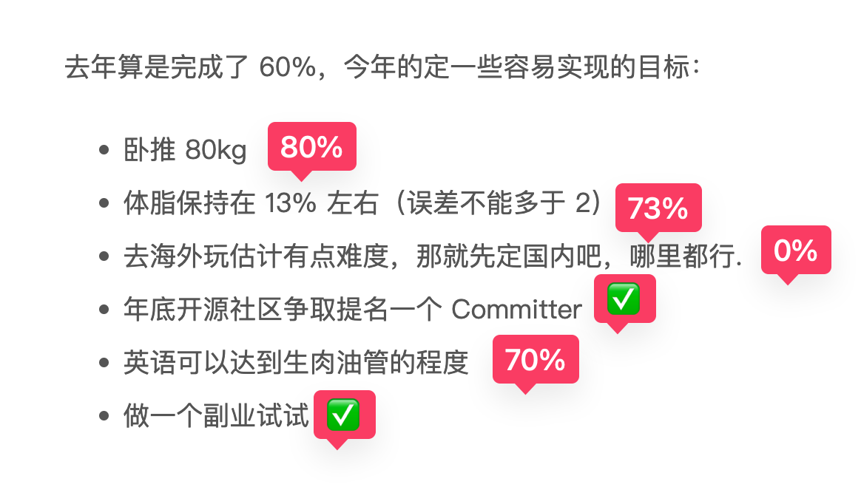Click the 80% progress badge
The image size is (861, 504).
tap(311, 147)
